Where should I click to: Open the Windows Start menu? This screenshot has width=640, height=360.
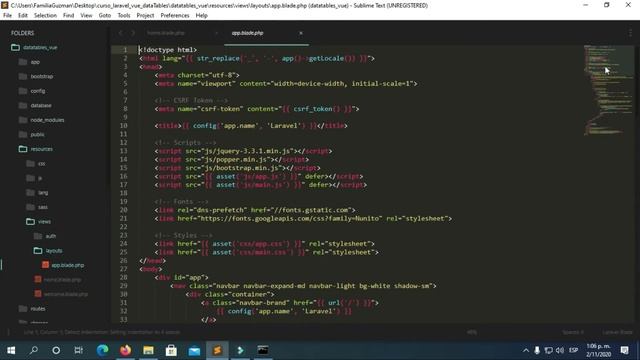click(11, 350)
